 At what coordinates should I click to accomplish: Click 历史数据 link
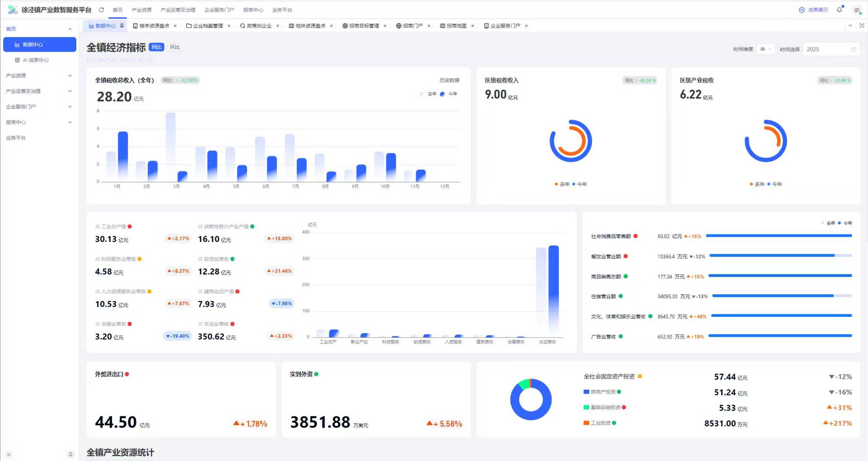[449, 80]
